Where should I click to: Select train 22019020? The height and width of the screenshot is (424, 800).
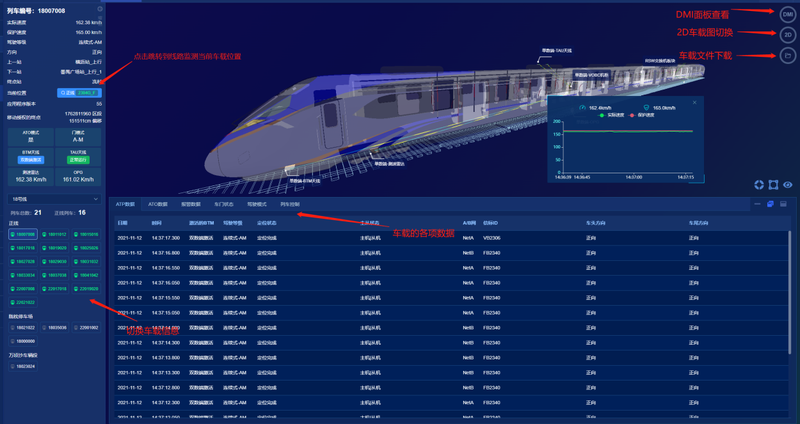click(x=86, y=289)
